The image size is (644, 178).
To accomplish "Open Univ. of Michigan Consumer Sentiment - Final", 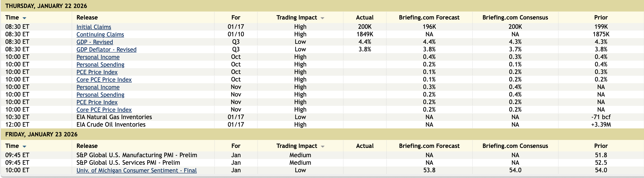I will point(136,170).
